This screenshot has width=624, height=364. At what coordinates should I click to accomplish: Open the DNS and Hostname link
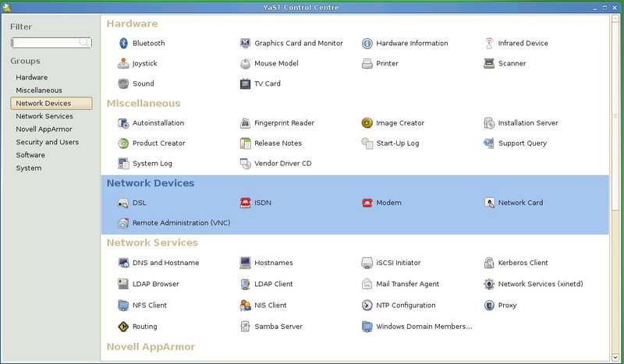pyautogui.click(x=165, y=263)
